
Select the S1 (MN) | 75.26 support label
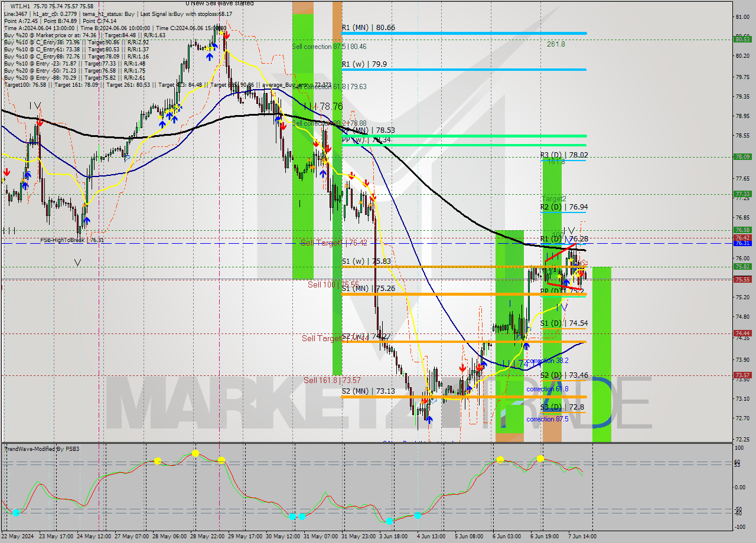click(368, 289)
